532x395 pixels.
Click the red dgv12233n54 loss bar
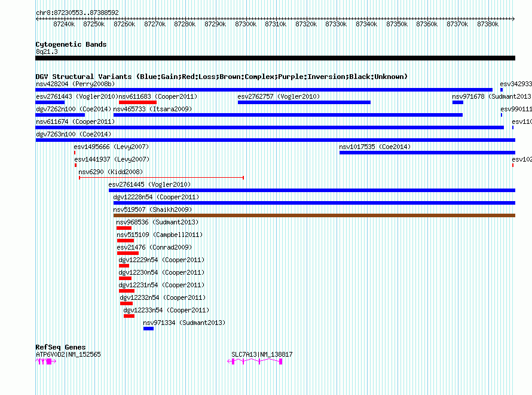tap(129, 316)
